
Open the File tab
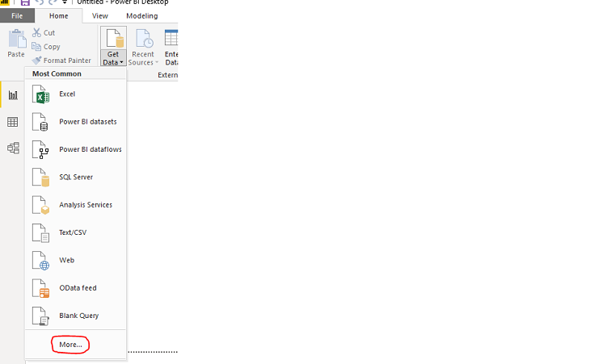[17, 16]
